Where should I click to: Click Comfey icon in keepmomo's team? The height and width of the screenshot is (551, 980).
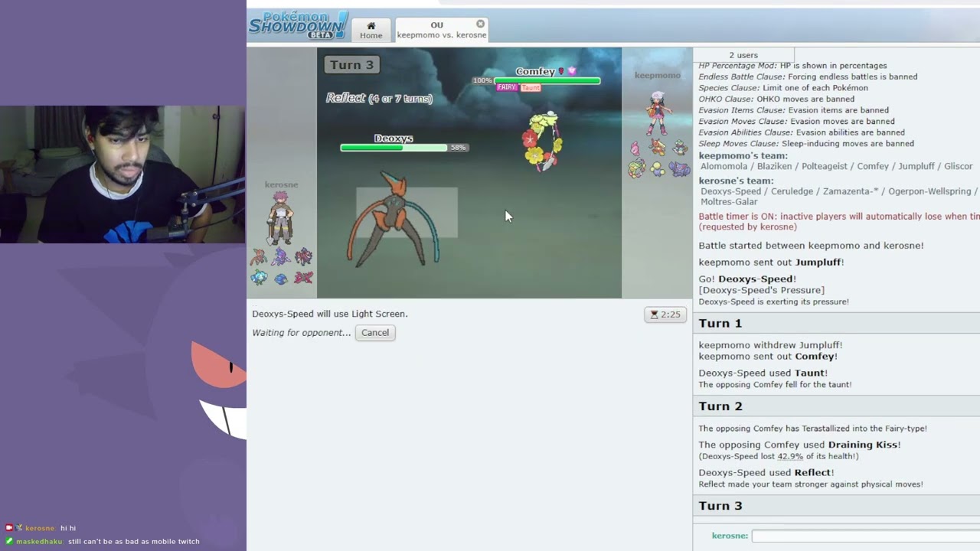pos(635,168)
